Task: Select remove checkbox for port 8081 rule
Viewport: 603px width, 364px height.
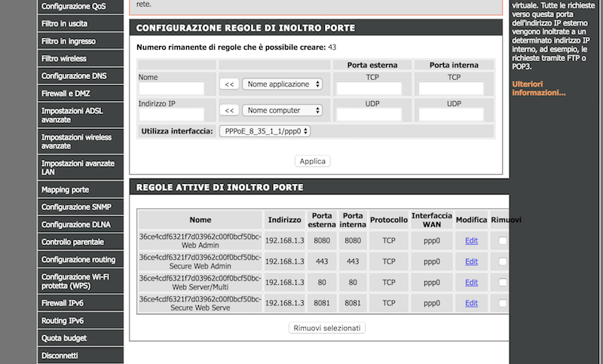Action: [503, 304]
